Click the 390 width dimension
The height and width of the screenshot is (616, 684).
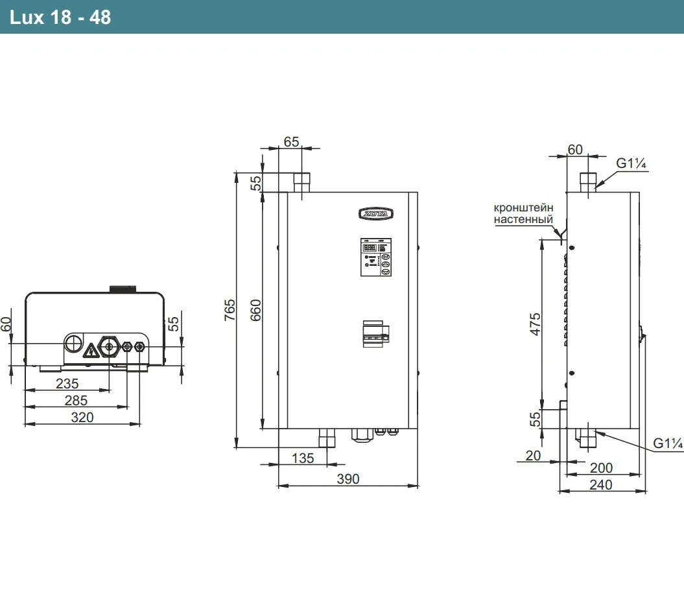[x=348, y=479]
